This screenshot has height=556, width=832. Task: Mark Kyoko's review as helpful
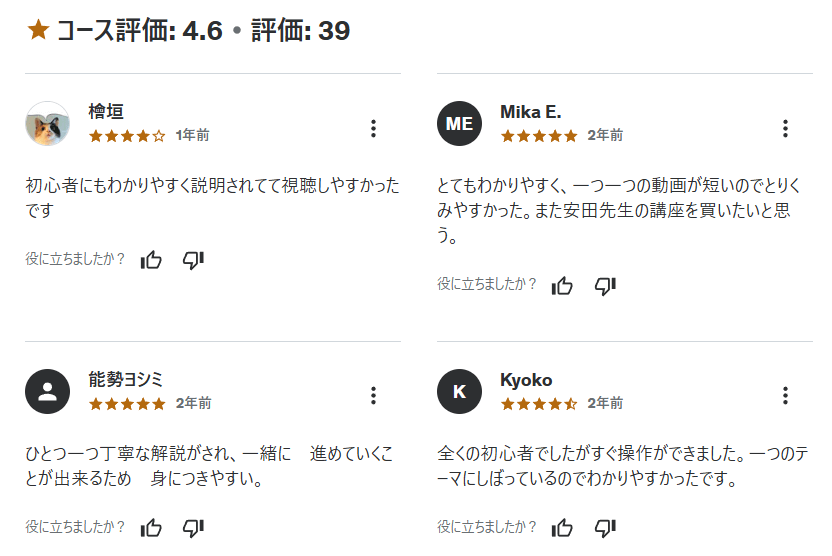pos(562,528)
